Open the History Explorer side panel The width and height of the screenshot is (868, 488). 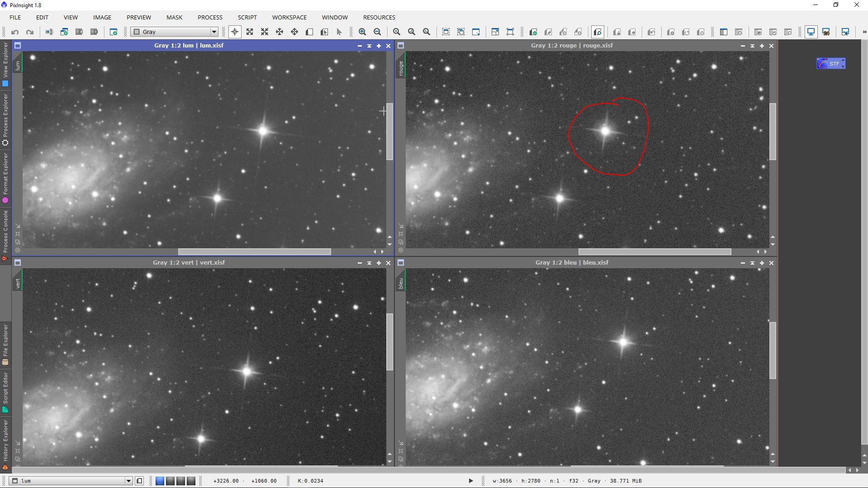coord(5,445)
